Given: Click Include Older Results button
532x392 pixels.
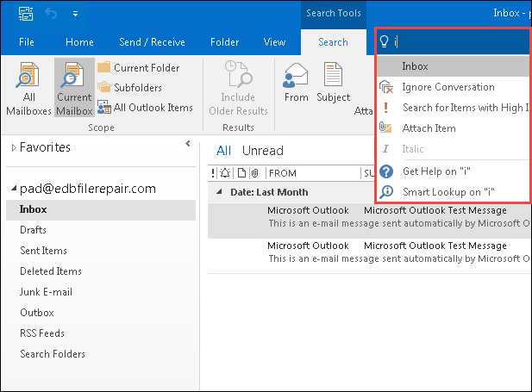Looking at the screenshot, I should (x=238, y=89).
